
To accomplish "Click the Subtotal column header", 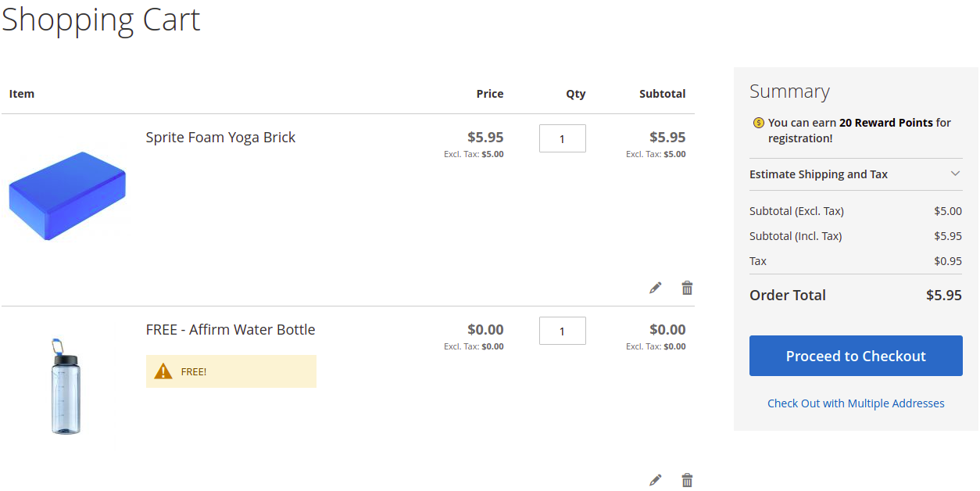I will coord(662,94).
